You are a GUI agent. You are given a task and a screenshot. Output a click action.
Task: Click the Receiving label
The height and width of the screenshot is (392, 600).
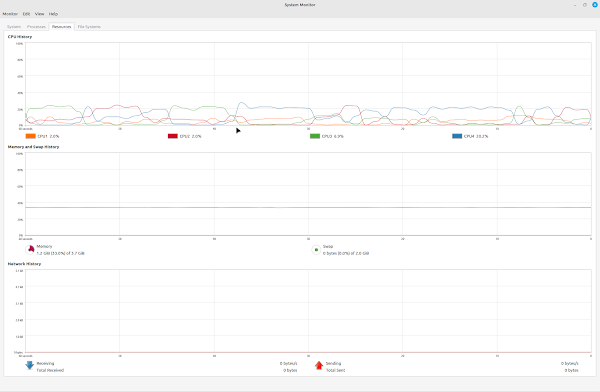(45, 364)
